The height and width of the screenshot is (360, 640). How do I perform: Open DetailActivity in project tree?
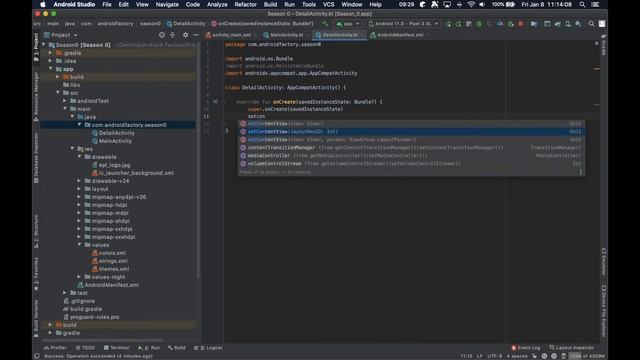pyautogui.click(x=117, y=133)
